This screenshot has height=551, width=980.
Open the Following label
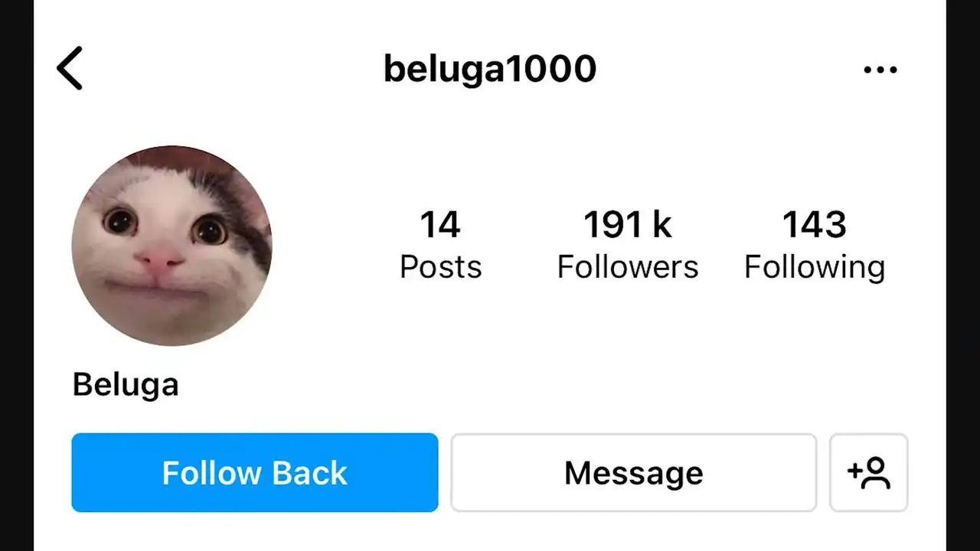point(815,268)
